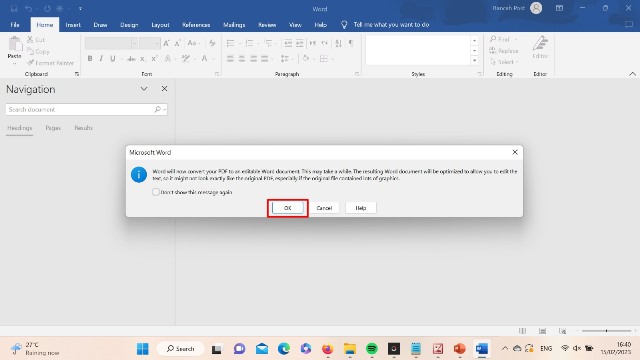Viewport: 640px width, 360px height.
Task: Click Center alignment icon
Action: [x=242, y=59]
